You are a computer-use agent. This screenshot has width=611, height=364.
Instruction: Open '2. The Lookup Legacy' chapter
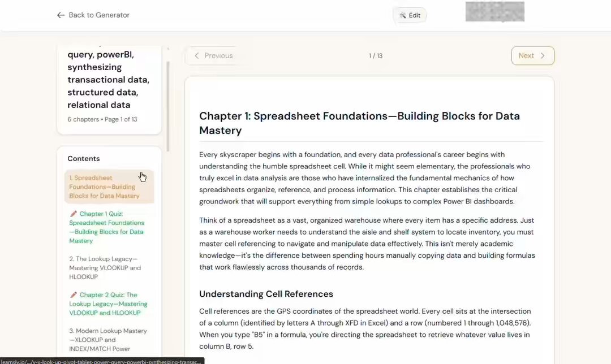pos(105,267)
